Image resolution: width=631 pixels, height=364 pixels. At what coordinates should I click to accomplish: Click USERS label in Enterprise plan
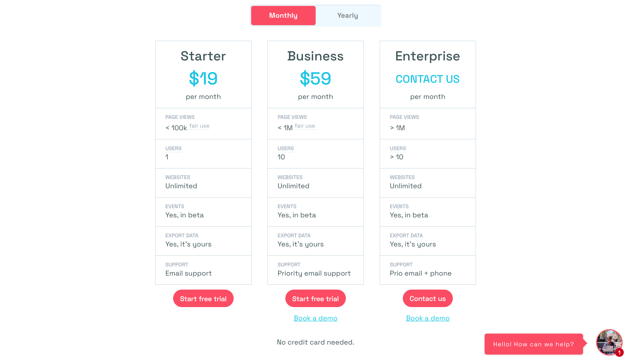pos(398,148)
